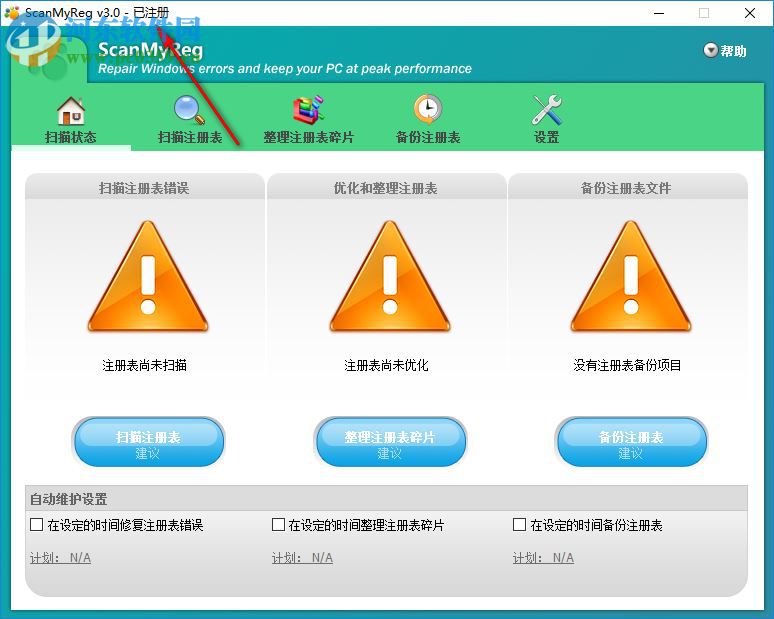The width and height of the screenshot is (774, 619).
Task: Click the warning triangle under 扫描注册表错误
Action: [x=148, y=276]
